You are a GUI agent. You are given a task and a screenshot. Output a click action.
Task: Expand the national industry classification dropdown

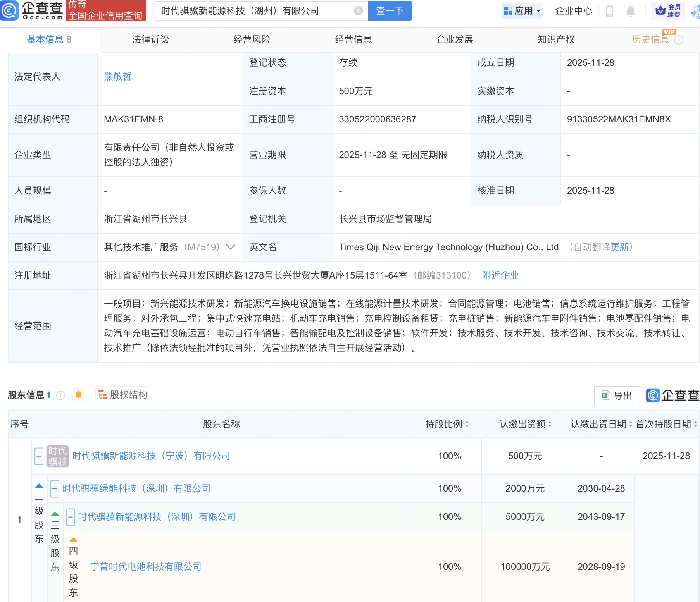pos(231,247)
